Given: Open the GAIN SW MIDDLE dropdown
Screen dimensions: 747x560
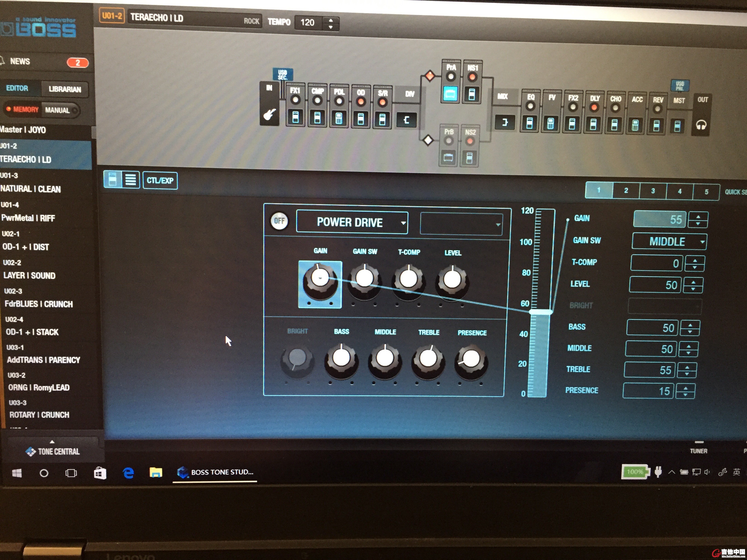Looking at the screenshot, I should point(669,242).
